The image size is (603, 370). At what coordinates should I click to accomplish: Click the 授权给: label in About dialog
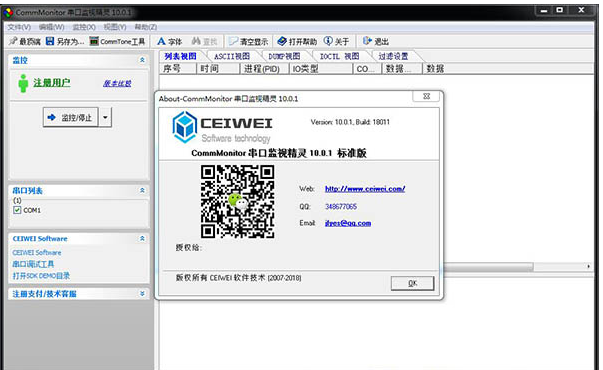point(188,247)
